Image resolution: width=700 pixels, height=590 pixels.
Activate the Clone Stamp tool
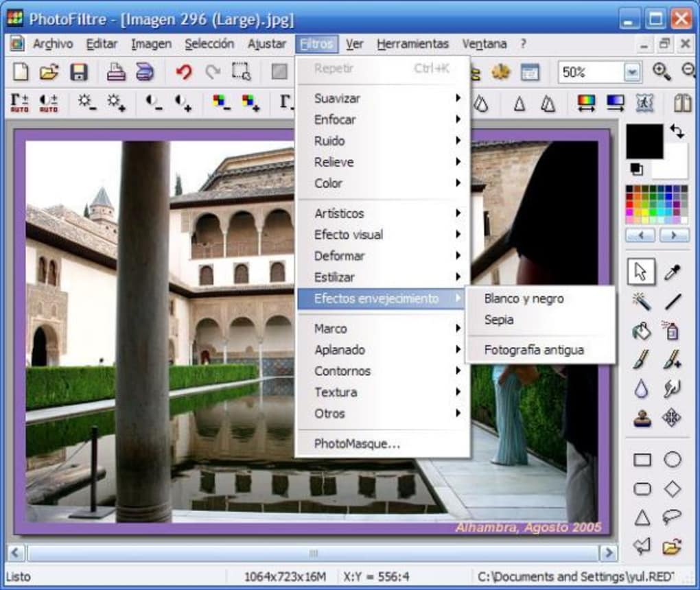640,418
